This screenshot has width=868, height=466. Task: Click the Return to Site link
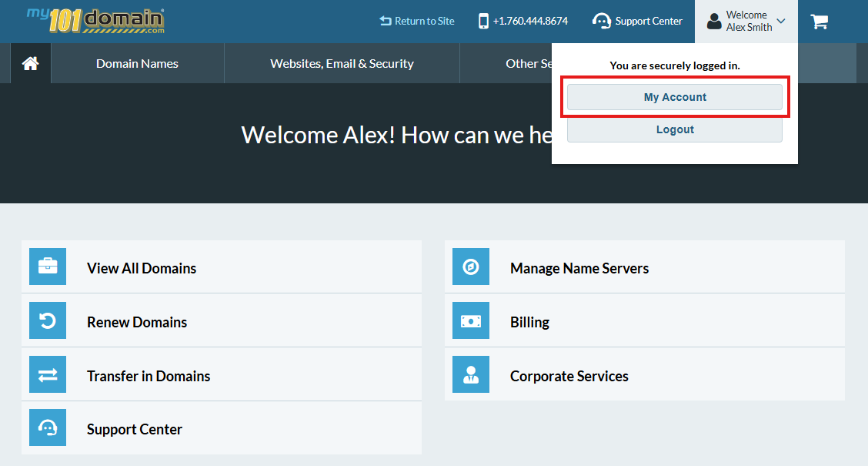click(416, 22)
